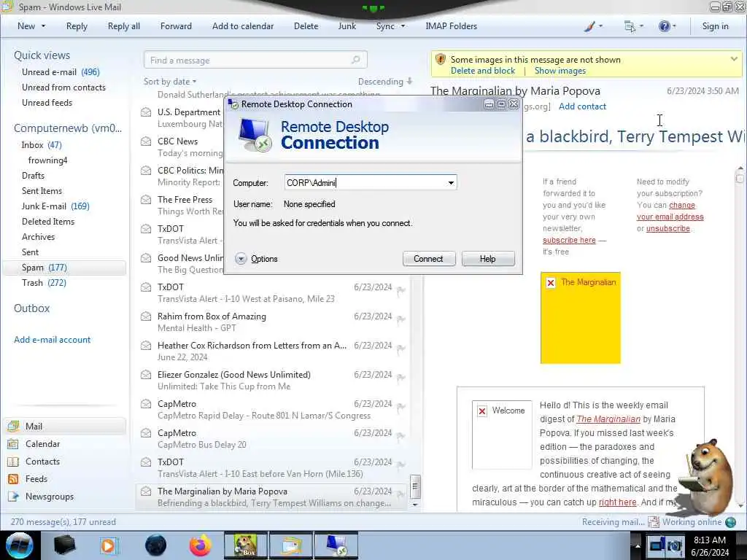Click Forward in the toolbar

click(176, 26)
